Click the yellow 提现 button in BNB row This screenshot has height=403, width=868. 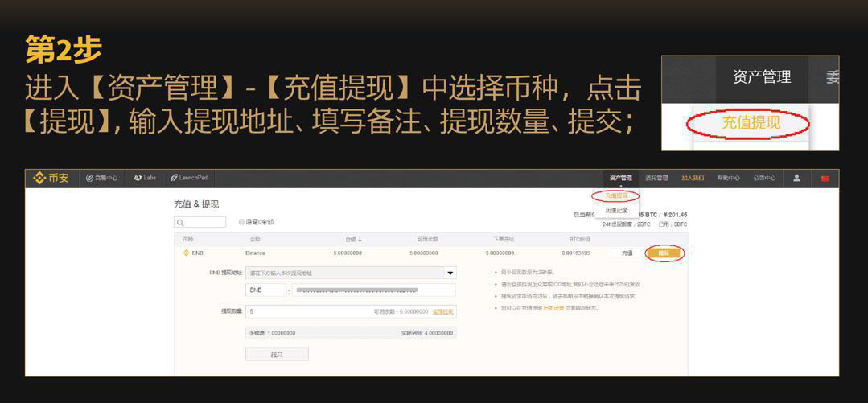pyautogui.click(x=663, y=253)
